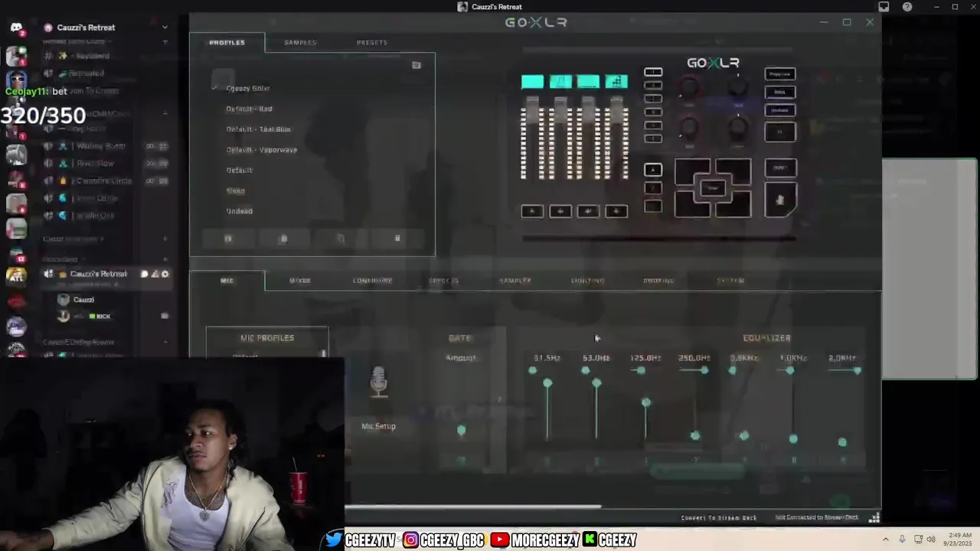980x551 pixels.
Task: Choose the plain Default profile
Action: [239, 170]
